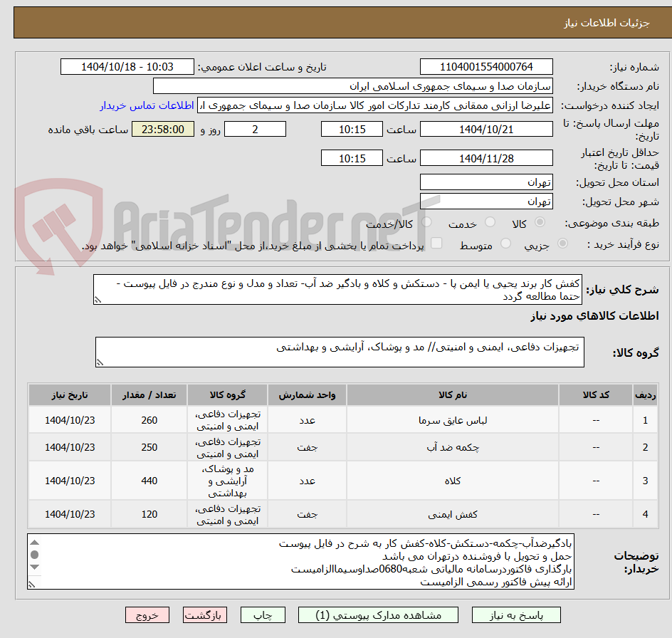
Task: Click the تعداد / مقدار column header
Action: [149, 395]
